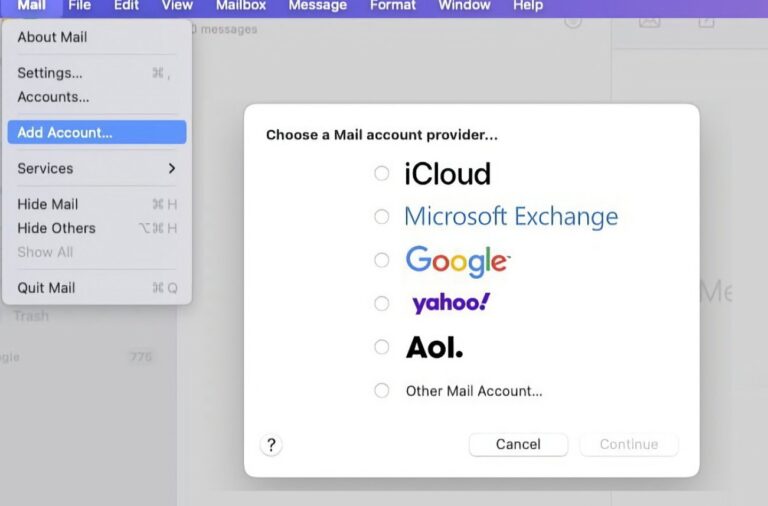768x506 pixels.
Task: Open the Window menu
Action: click(464, 6)
